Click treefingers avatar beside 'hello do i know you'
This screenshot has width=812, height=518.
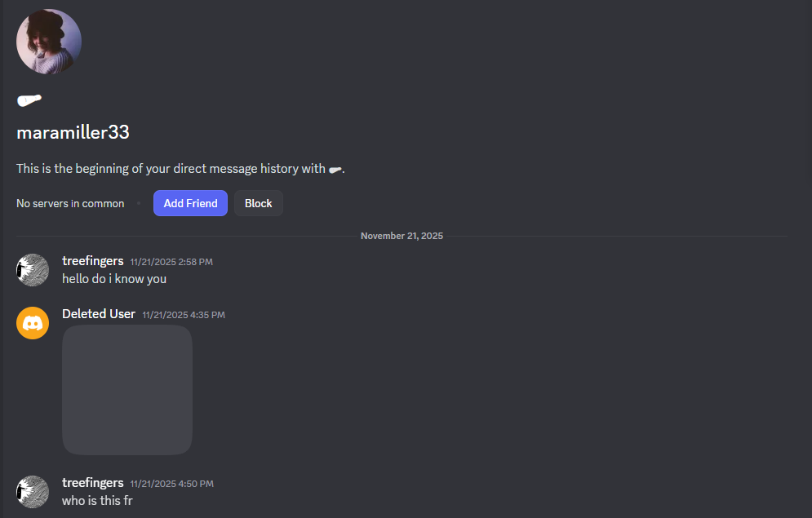pos(33,270)
